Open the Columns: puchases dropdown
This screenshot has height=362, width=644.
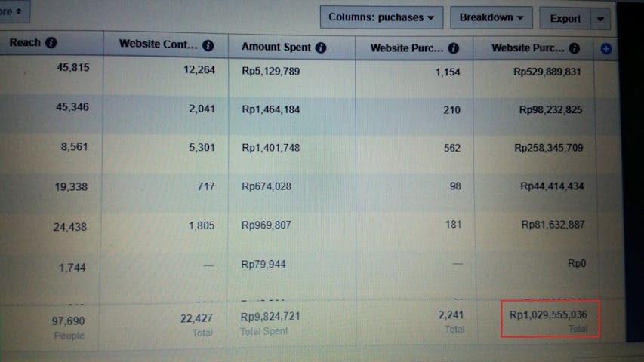(381, 17)
